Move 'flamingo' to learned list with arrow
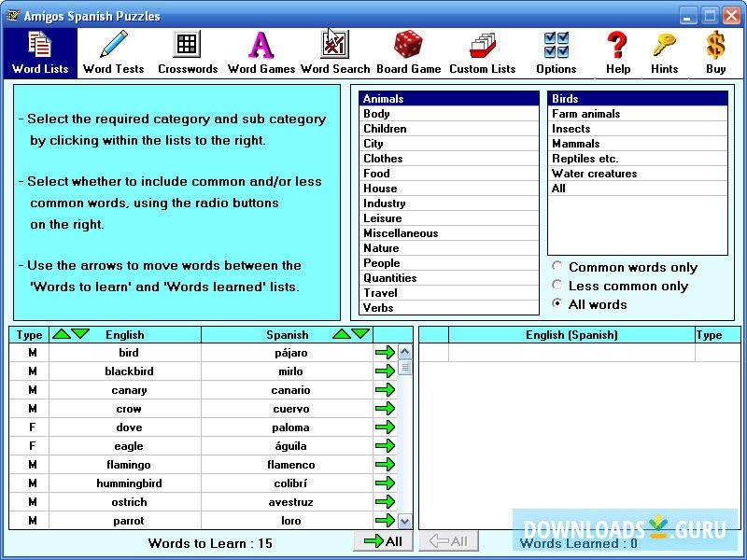Screen dimensions: 747x560 click(385, 464)
